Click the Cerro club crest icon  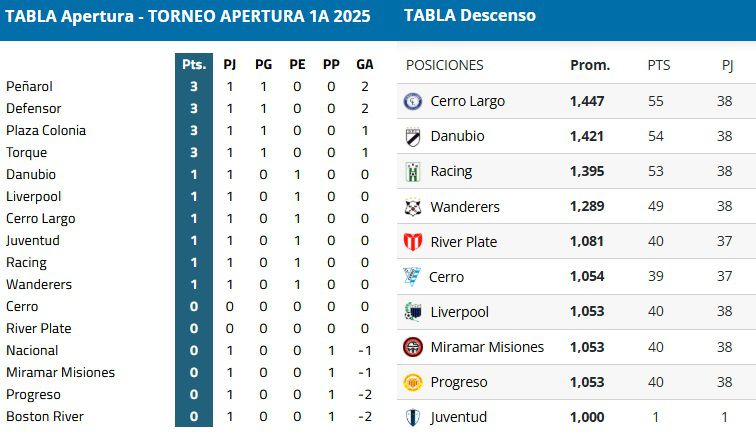412,277
